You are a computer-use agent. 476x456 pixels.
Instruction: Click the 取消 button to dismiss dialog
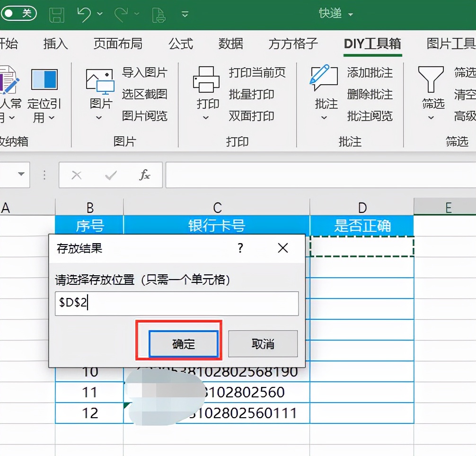point(263,344)
